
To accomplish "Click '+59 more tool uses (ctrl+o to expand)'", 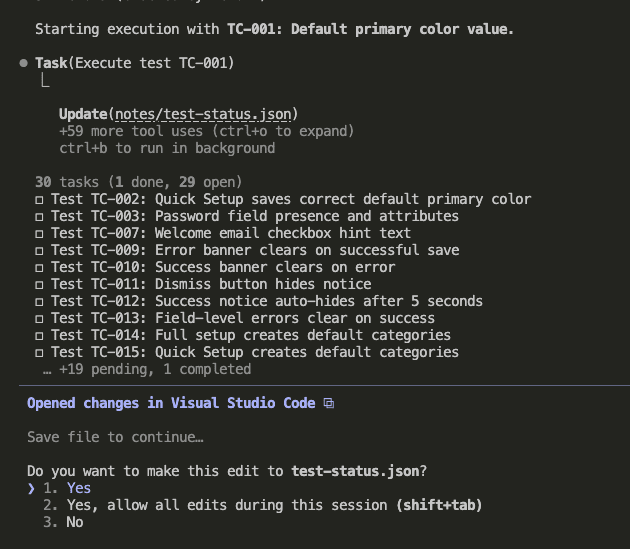I will (207, 131).
